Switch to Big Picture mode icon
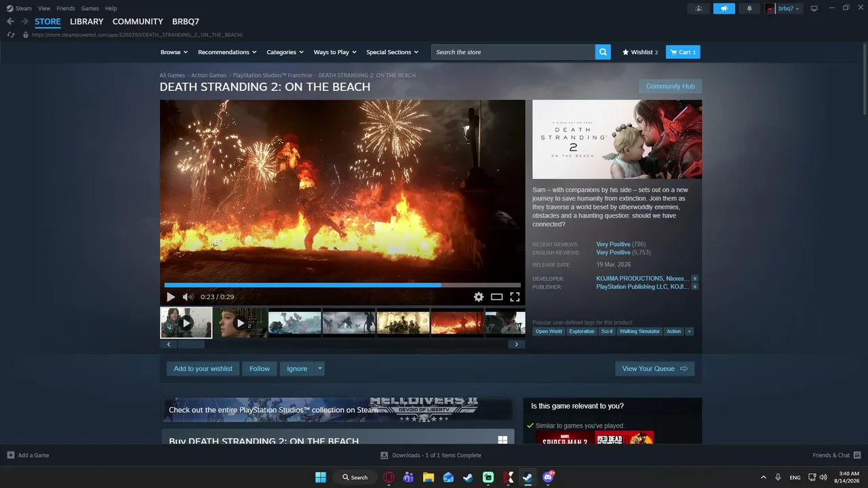 pyautogui.click(x=814, y=8)
